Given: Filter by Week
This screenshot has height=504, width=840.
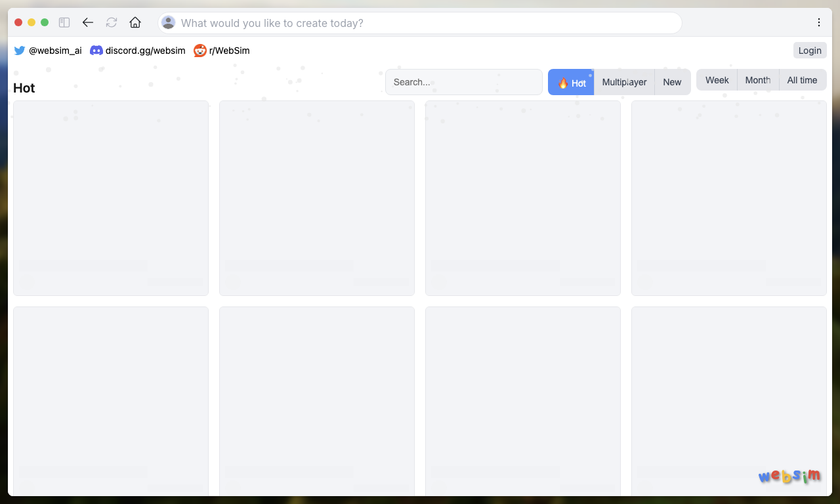Looking at the screenshot, I should click(x=717, y=80).
